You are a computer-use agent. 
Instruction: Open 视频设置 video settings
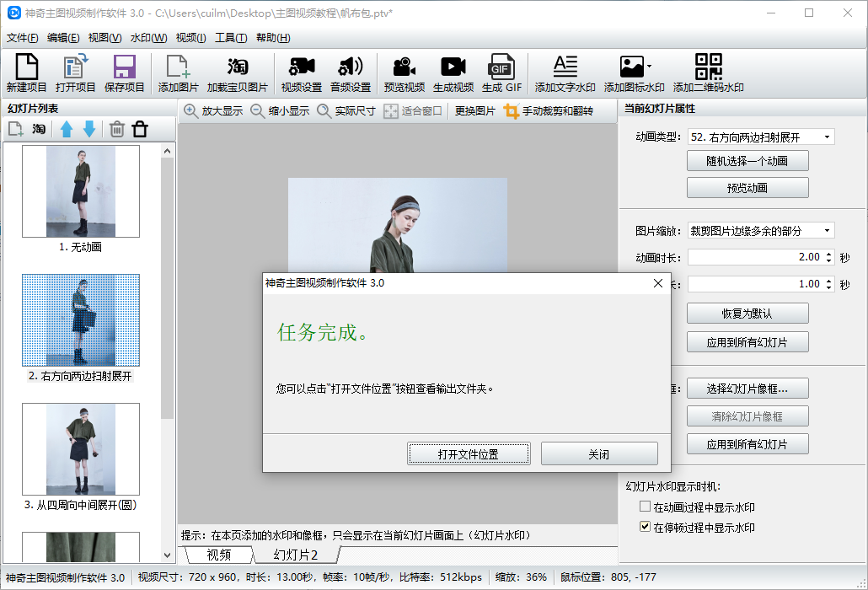(301, 72)
